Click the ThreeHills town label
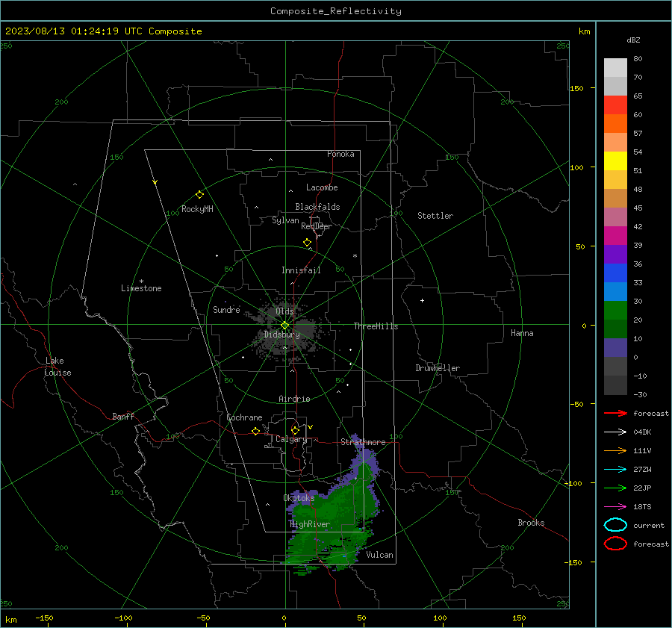 point(376,326)
